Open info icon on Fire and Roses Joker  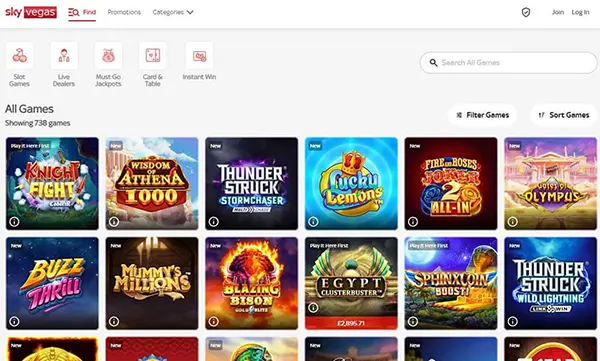[x=412, y=221]
